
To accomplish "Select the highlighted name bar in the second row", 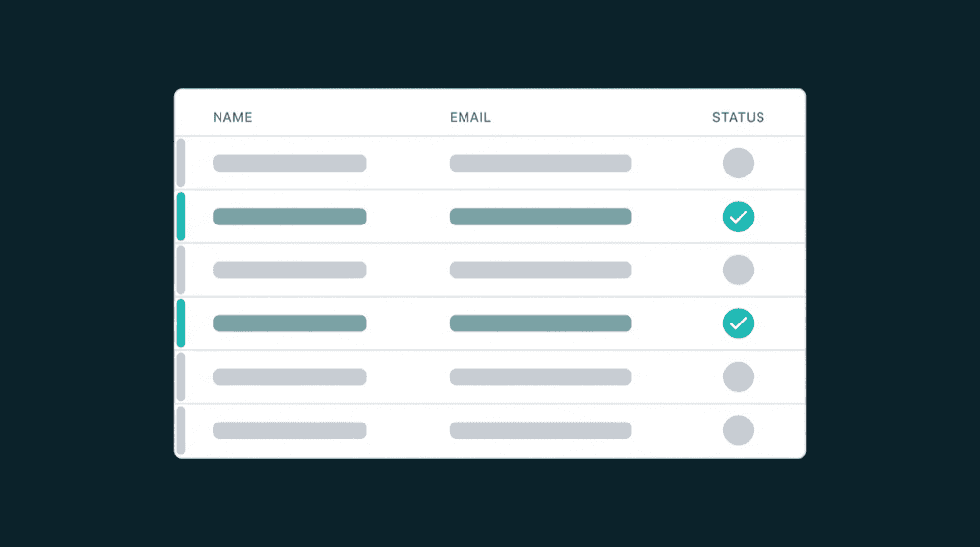I will tap(289, 217).
